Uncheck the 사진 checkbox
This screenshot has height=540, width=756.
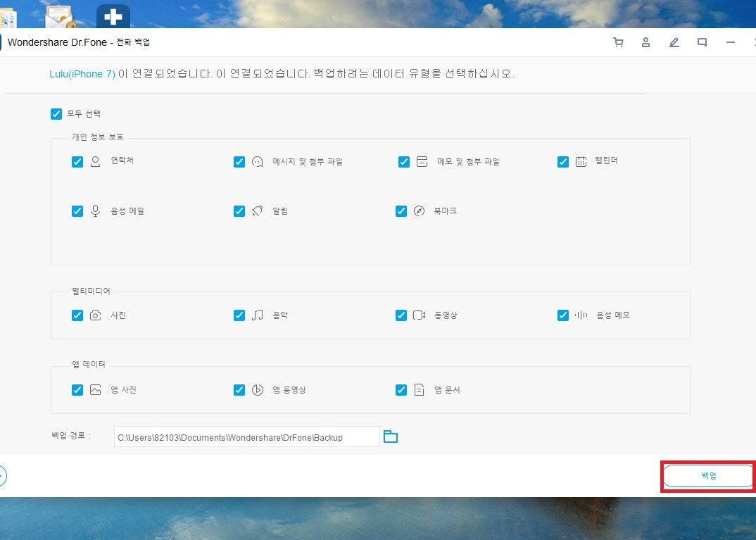[77, 315]
